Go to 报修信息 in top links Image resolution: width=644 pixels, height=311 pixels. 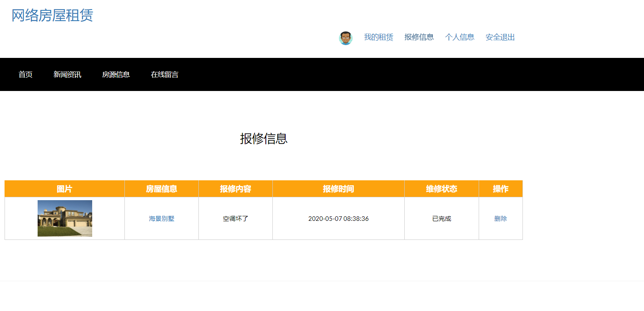pyautogui.click(x=419, y=37)
